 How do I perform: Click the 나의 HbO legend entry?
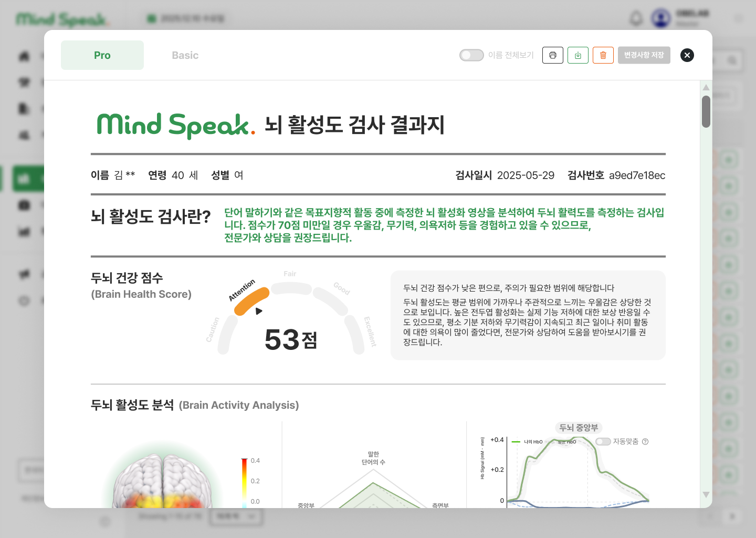(x=527, y=442)
